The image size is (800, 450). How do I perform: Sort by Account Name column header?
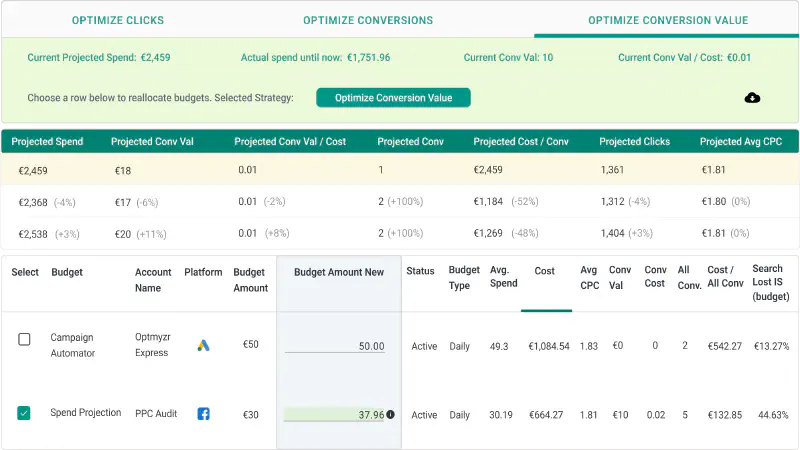pos(153,280)
